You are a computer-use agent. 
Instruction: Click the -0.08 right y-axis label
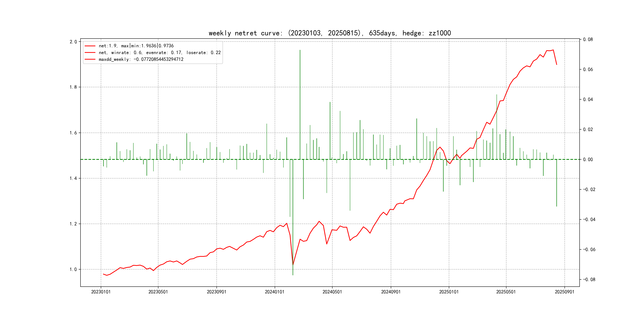589,279
